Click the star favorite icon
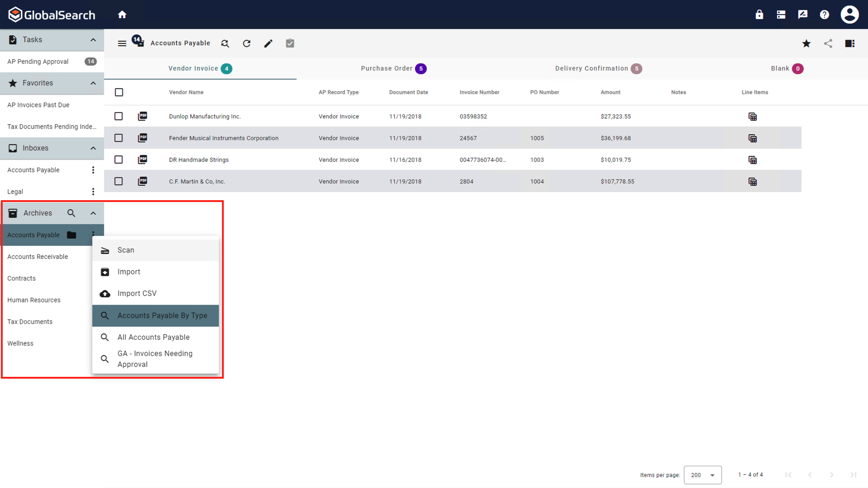868x488 pixels. (x=806, y=43)
